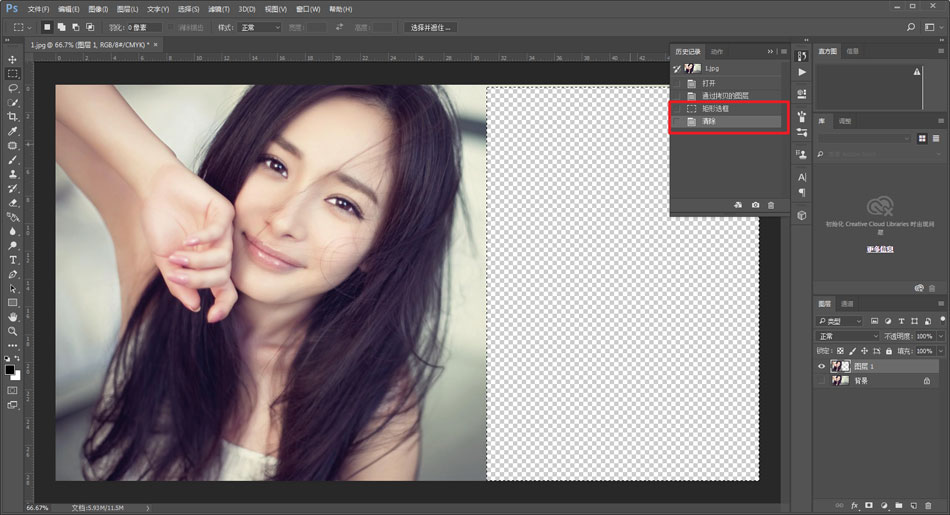Open the 样式 style dropdown in options bar
Image resolution: width=950 pixels, height=515 pixels.
pyautogui.click(x=260, y=27)
